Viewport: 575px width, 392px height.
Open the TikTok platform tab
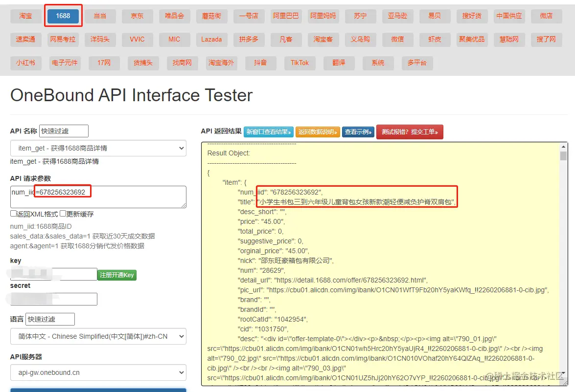299,63
